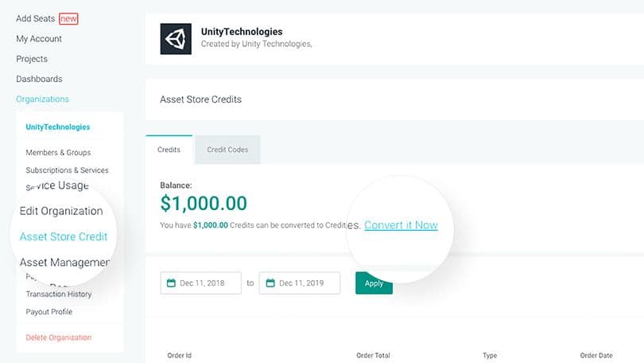Switch to the Credit Codes tab
This screenshot has height=363, width=644.
point(227,150)
